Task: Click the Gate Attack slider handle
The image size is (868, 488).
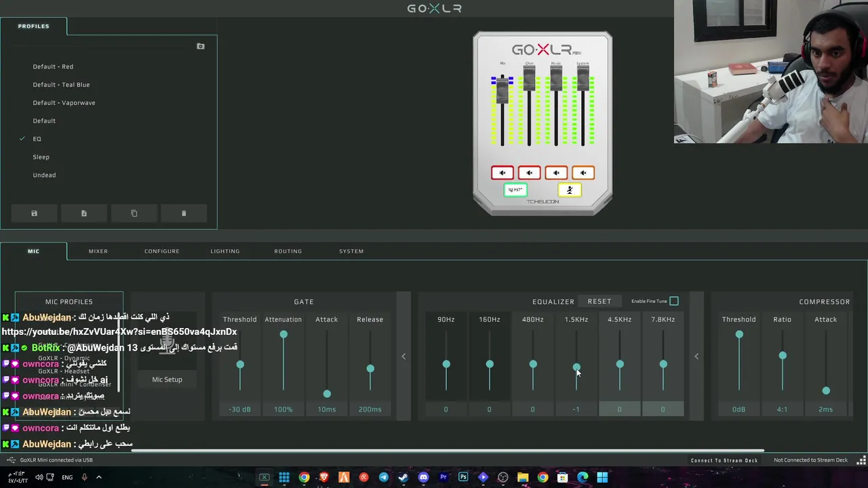Action: click(327, 394)
